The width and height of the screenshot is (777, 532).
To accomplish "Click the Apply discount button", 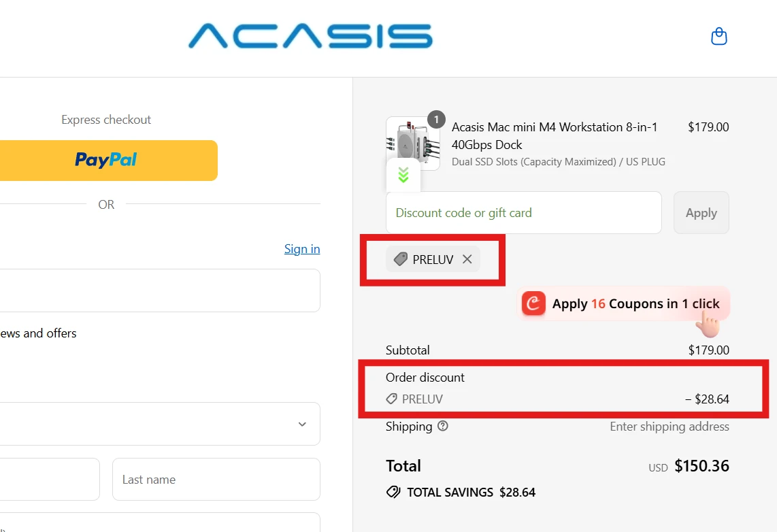I will (701, 212).
